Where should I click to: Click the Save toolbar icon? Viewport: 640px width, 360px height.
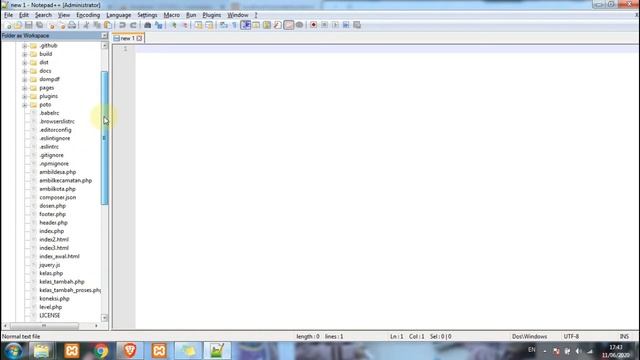pos(29,25)
